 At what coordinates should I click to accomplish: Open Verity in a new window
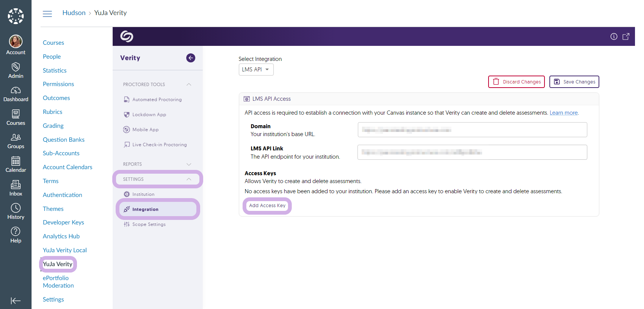pyautogui.click(x=626, y=36)
